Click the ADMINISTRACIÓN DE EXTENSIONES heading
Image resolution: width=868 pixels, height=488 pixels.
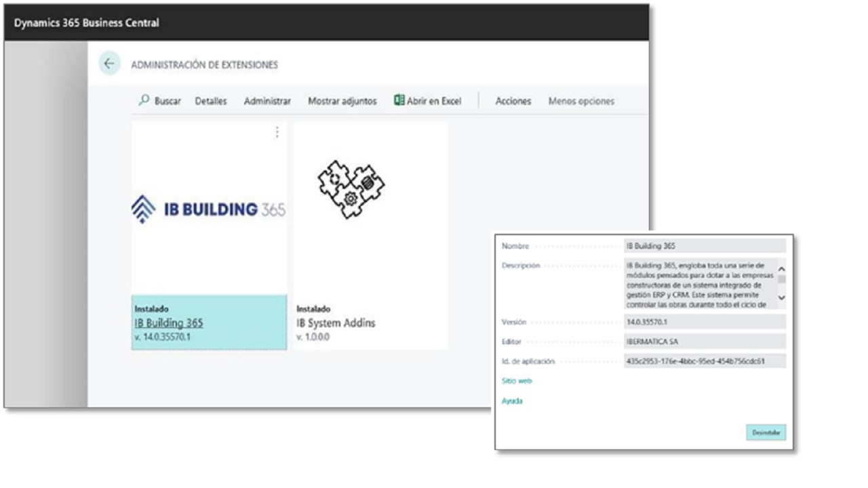[x=204, y=65]
